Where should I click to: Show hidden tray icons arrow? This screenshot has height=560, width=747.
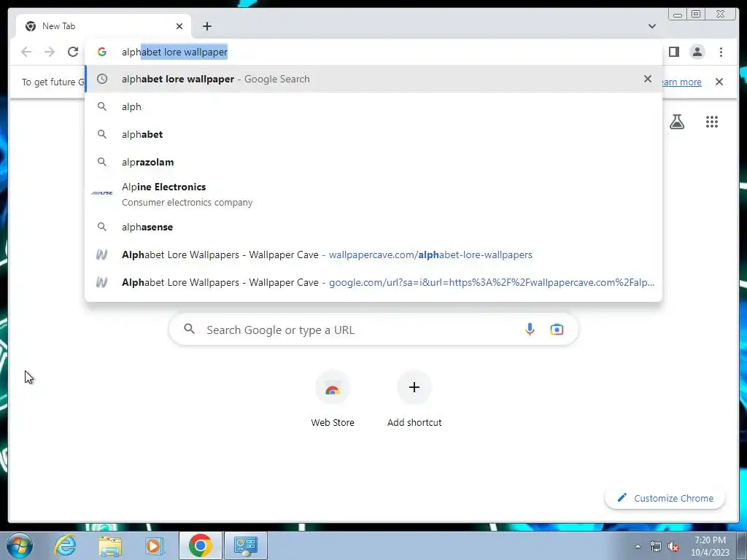point(638,547)
